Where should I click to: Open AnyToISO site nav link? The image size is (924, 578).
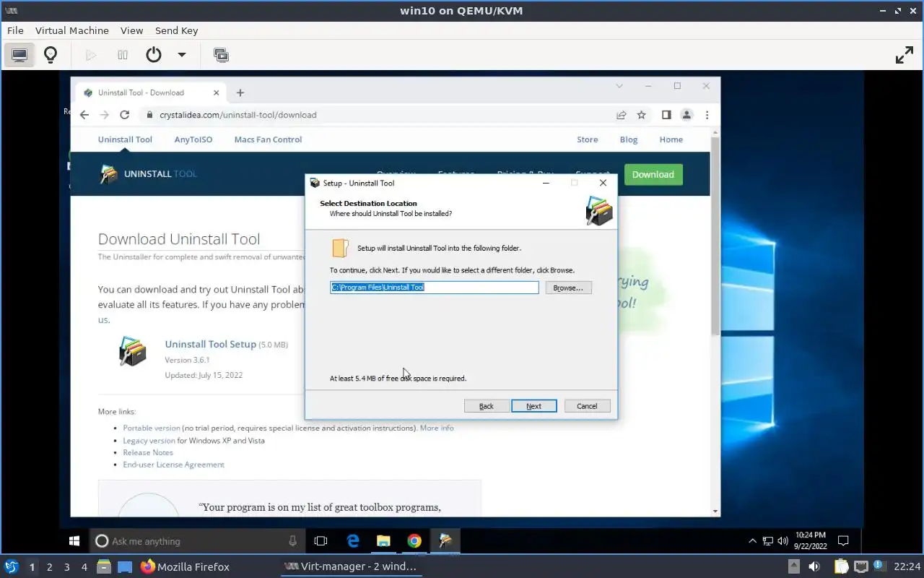(193, 139)
